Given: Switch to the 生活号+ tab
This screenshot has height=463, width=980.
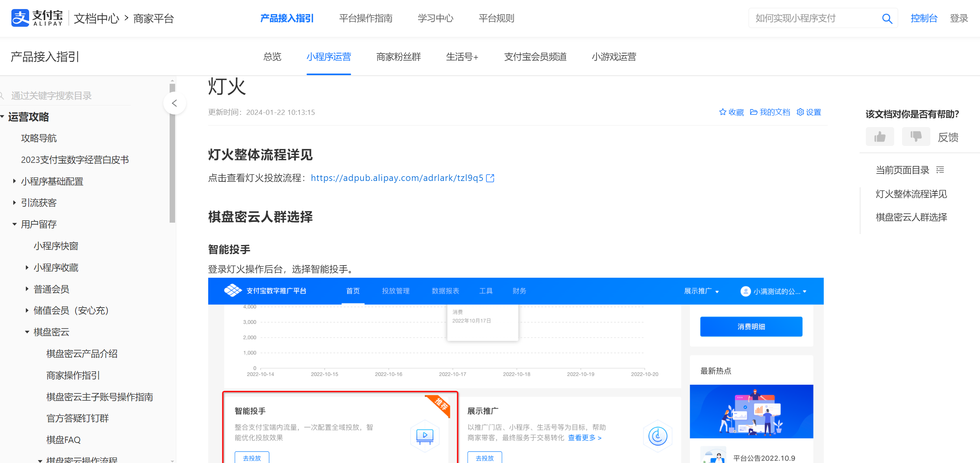Looking at the screenshot, I should coord(462,57).
